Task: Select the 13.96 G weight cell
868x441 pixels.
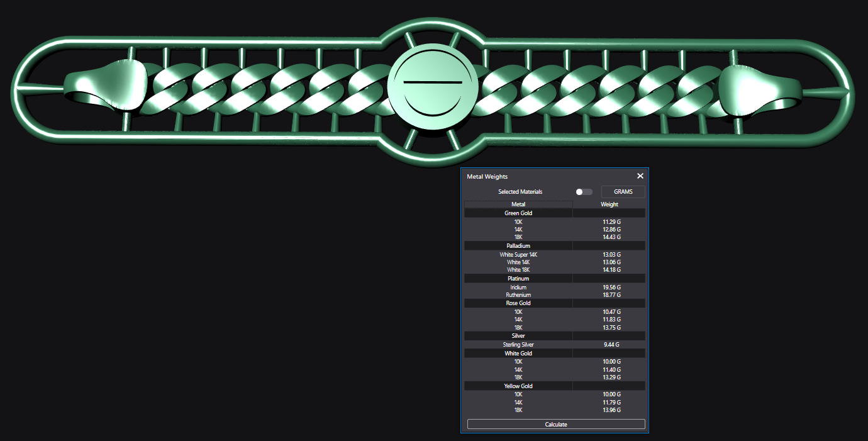Action: 611,410
